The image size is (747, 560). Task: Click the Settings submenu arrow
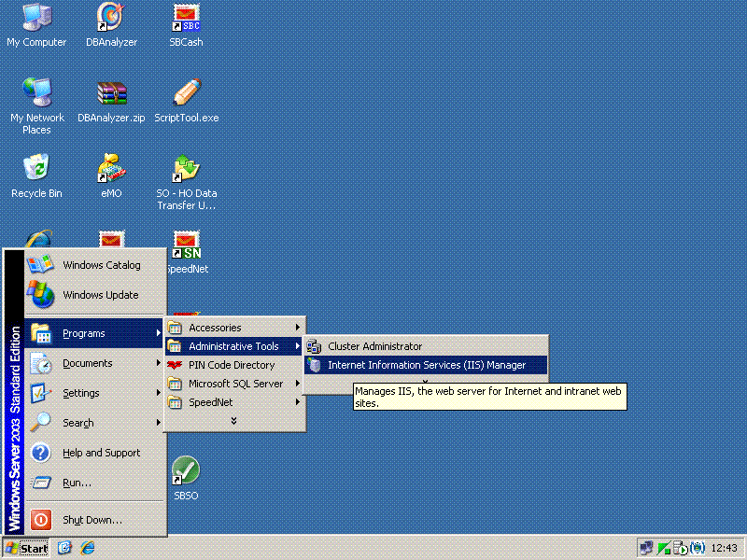click(158, 393)
